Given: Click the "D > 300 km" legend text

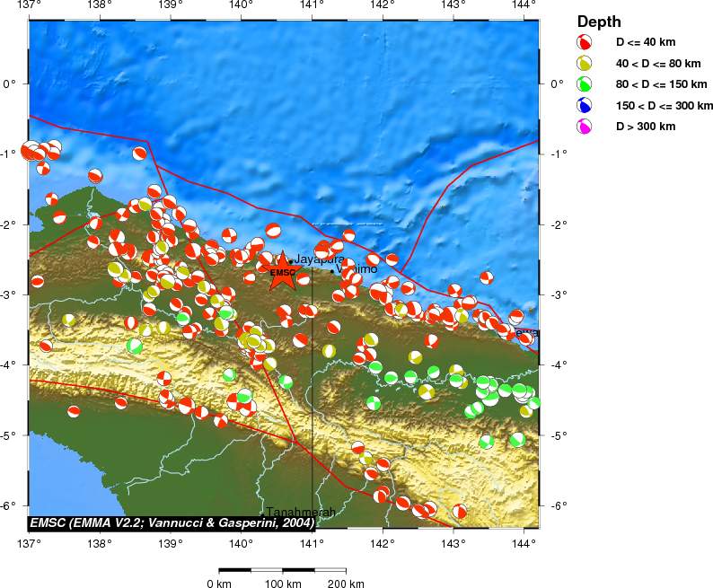Looking at the screenshot, I should click(645, 127).
